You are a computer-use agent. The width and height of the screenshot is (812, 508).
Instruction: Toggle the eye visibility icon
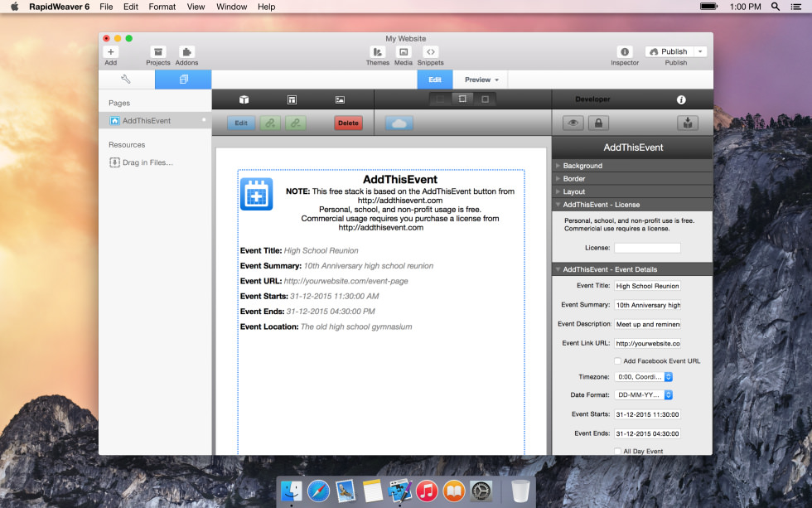(573, 123)
